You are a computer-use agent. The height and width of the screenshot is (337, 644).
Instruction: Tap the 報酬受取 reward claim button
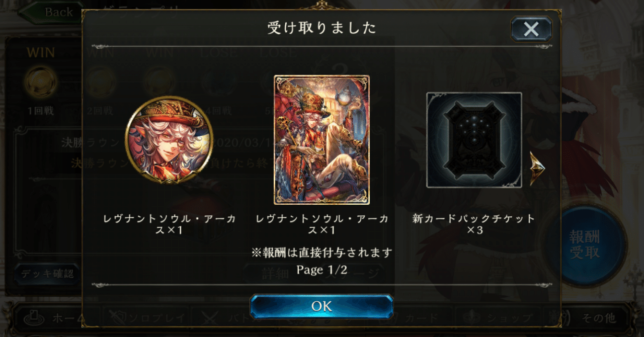(585, 245)
